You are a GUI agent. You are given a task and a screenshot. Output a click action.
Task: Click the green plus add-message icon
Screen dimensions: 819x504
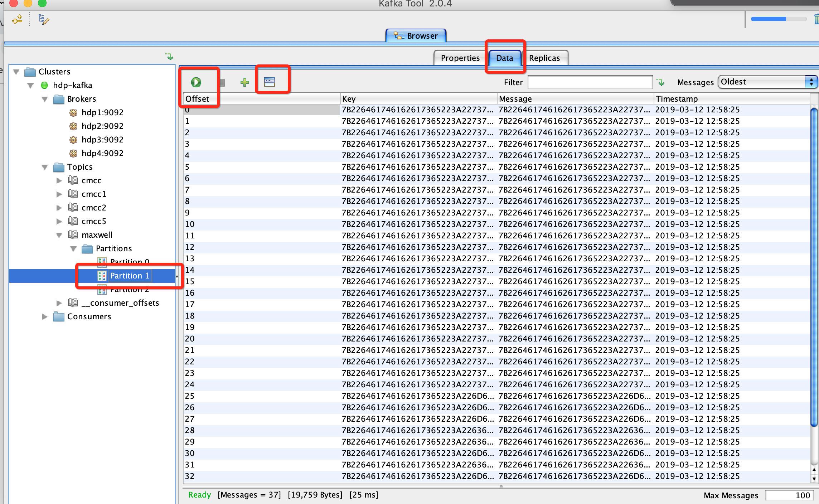[x=245, y=82]
